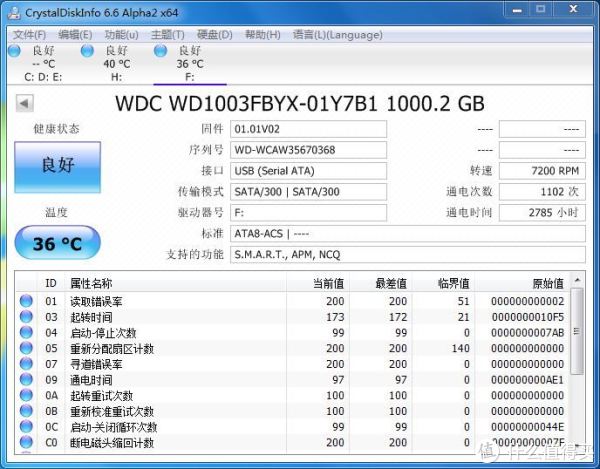Click the 36 °C temperature button
This screenshot has height=469, width=600.
coord(57,243)
